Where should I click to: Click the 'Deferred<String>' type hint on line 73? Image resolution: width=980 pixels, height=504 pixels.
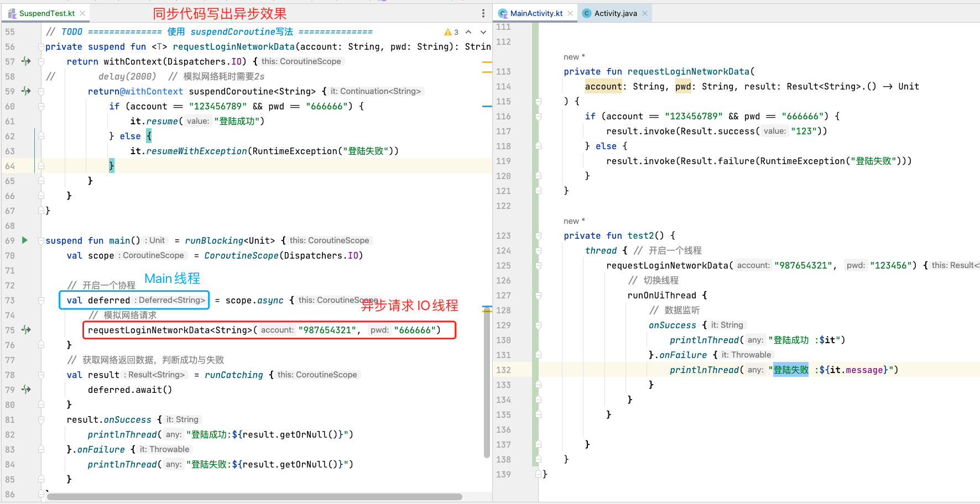(171, 300)
